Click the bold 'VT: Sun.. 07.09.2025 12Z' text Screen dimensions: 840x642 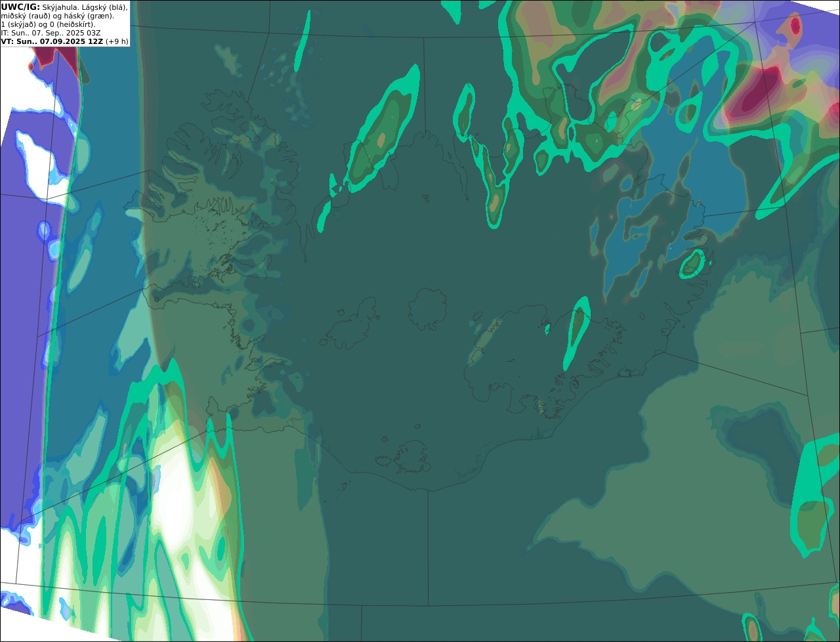[x=52, y=41]
